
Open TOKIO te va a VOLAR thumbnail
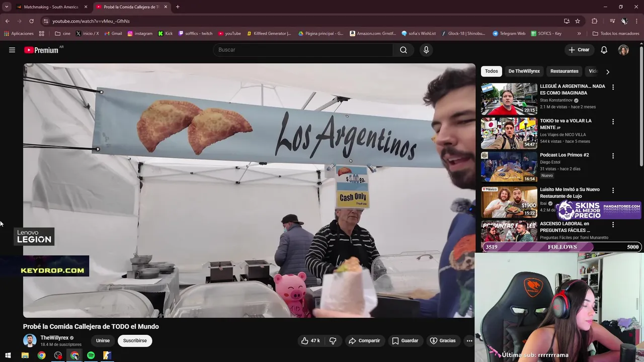[x=509, y=133]
